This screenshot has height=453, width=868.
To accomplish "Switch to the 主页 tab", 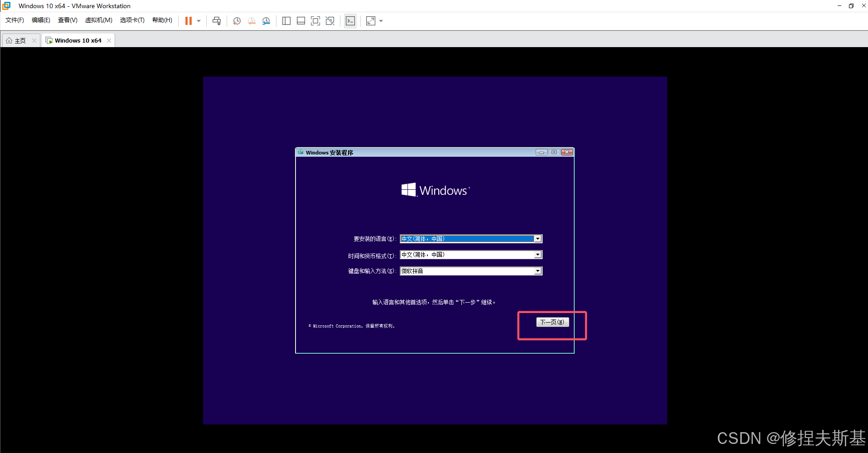I will [x=18, y=40].
